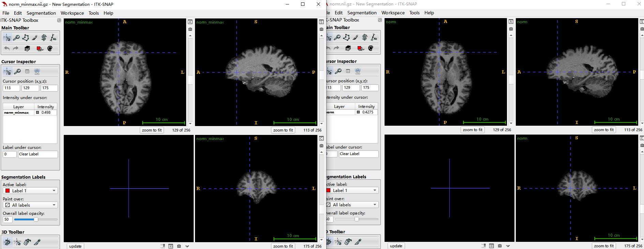Open Segmentation menu in norm_minmax window
The image size is (644, 249).
coord(41,13)
